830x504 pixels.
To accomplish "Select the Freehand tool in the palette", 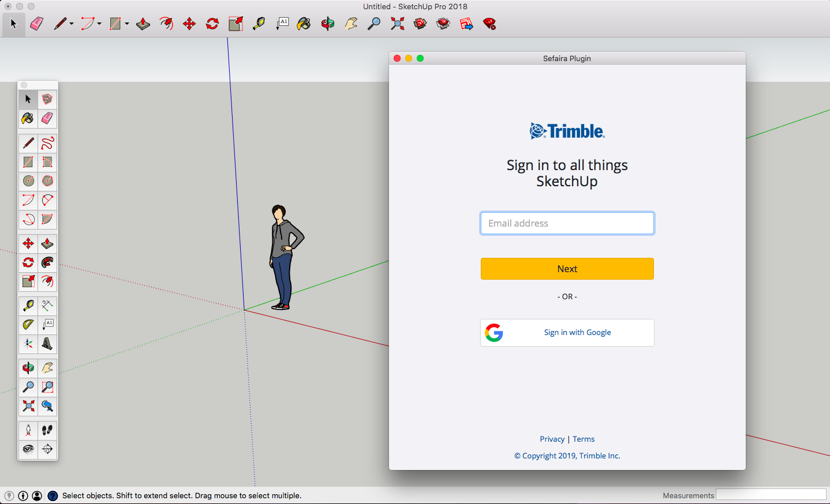I will pyautogui.click(x=47, y=142).
